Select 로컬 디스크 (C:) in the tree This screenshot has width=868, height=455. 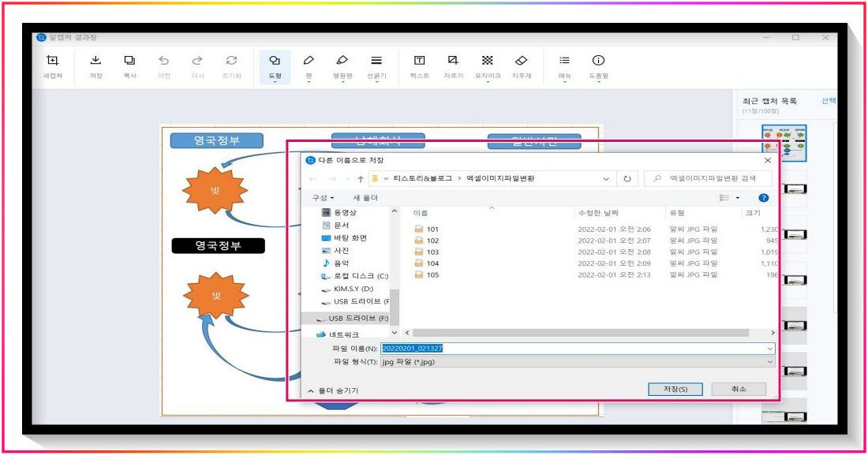[355, 276]
